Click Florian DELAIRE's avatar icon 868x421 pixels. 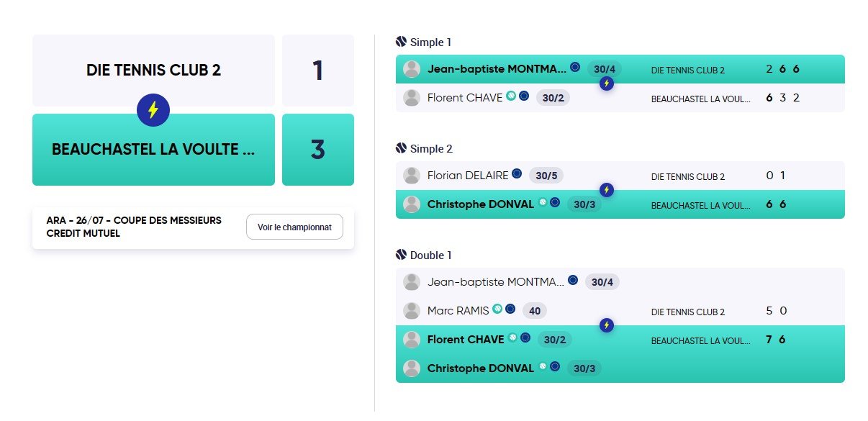click(412, 176)
